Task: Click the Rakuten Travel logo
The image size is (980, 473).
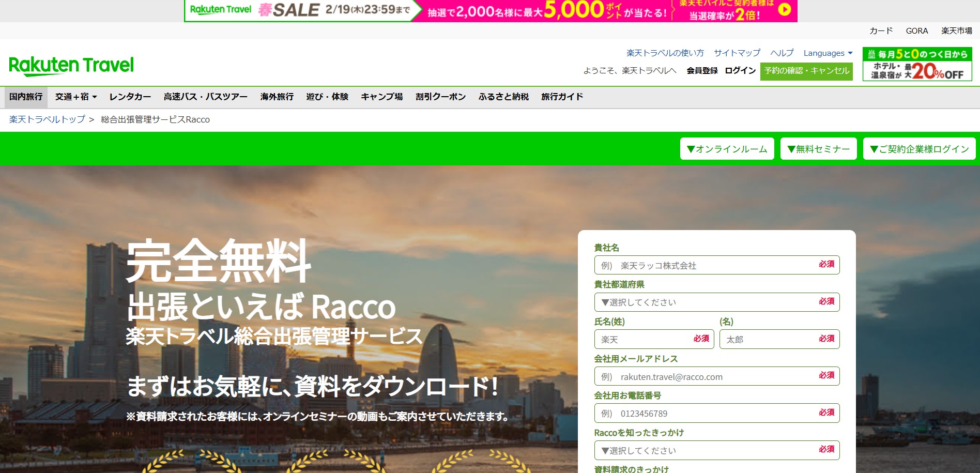Action: pos(71,66)
